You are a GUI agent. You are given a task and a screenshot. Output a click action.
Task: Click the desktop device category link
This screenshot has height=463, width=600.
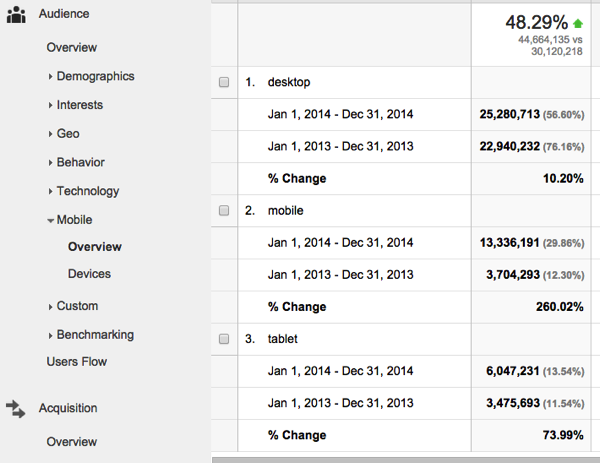point(289,82)
